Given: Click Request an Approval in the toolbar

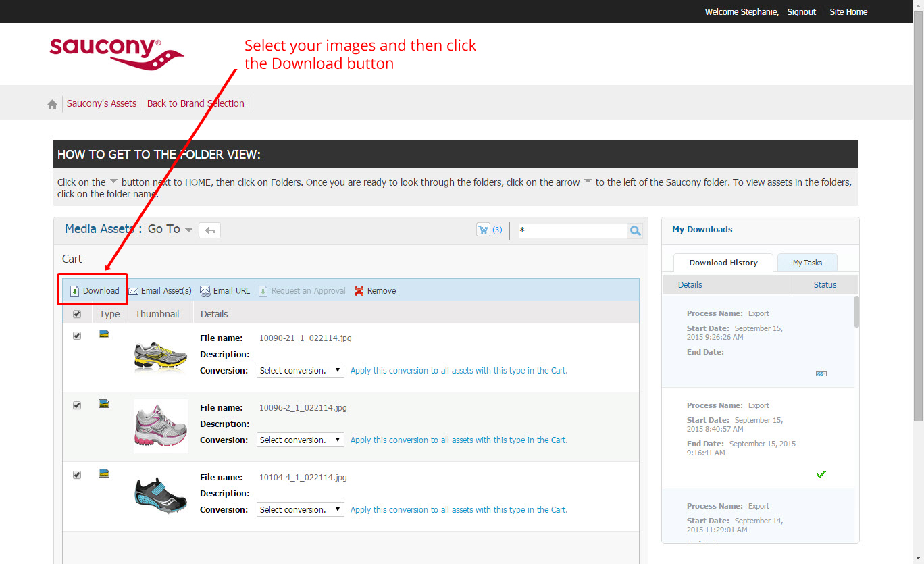Looking at the screenshot, I should [301, 291].
